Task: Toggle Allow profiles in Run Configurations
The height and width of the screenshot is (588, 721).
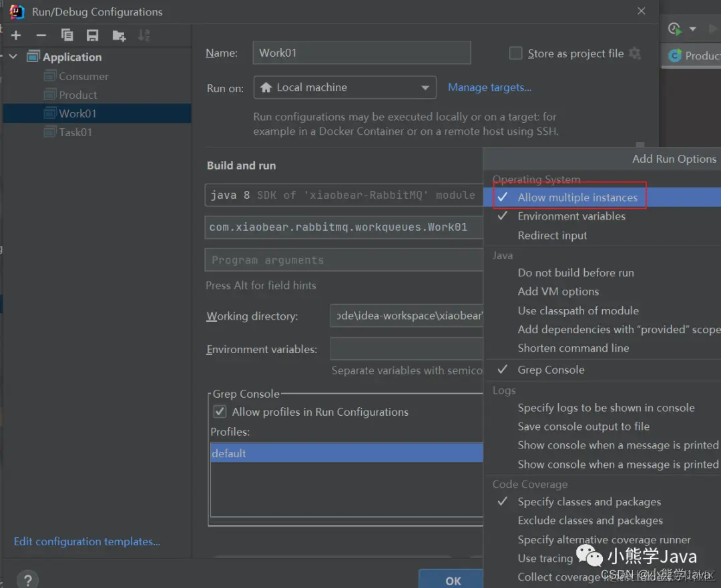Action: (x=220, y=411)
